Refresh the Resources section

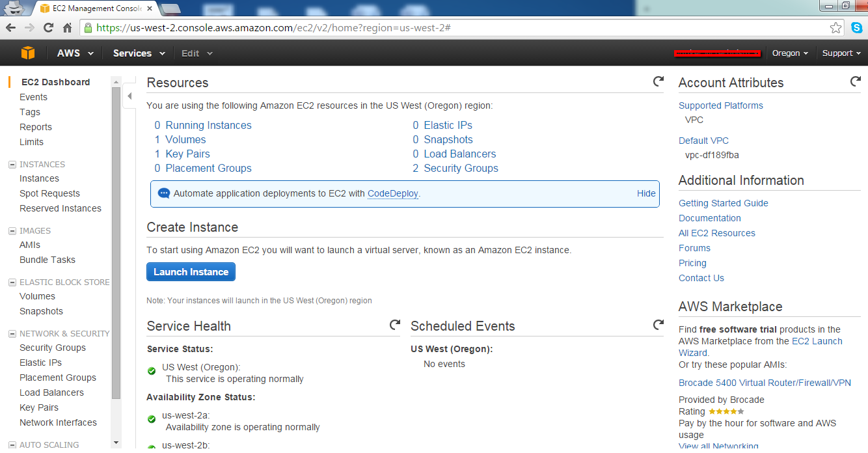[658, 81]
